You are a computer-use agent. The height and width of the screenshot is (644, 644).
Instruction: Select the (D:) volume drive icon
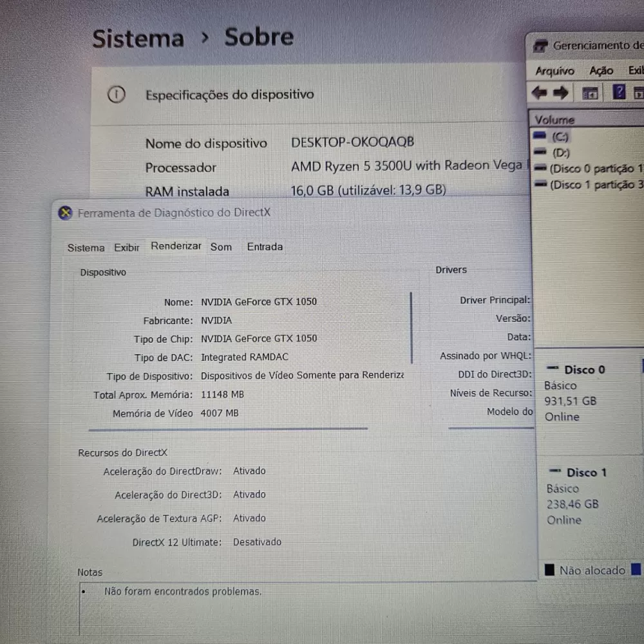[x=540, y=152]
